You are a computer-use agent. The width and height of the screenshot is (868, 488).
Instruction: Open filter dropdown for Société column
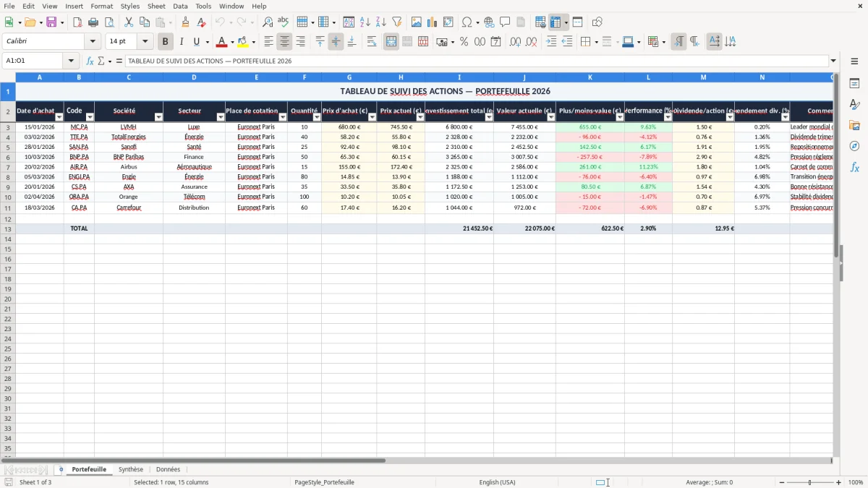158,117
